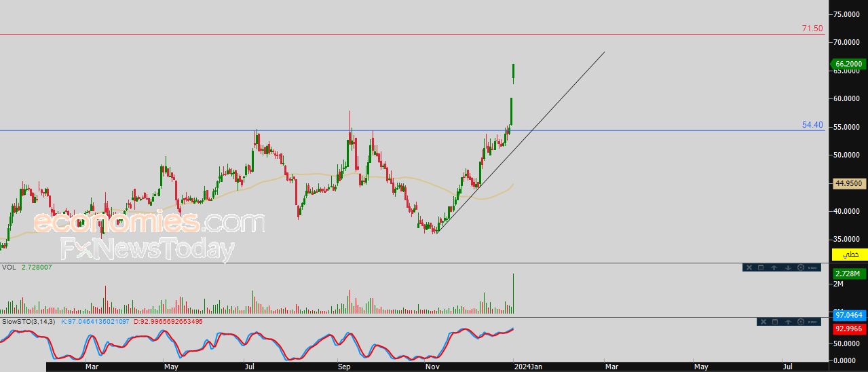This screenshot has width=868, height=372.
Task: Click the VOL 2.728007 indicator label
Action: point(26,267)
